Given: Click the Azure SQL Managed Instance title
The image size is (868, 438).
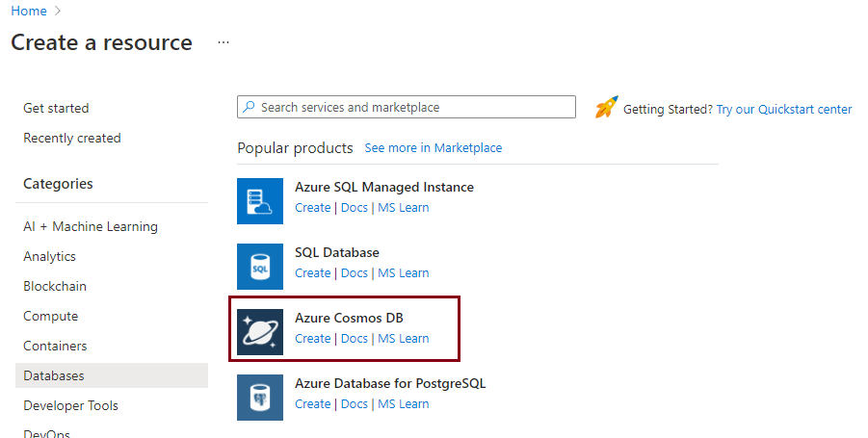Looking at the screenshot, I should [x=384, y=187].
